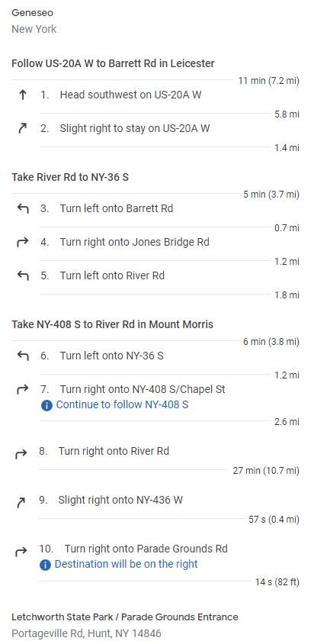This screenshot has height=644, width=314.
Task: Click the info icon next to Destination will be on the right
Action: click(45, 565)
